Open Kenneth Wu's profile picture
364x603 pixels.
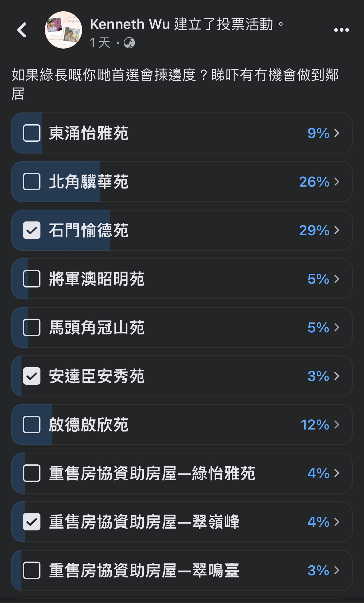pos(63,30)
